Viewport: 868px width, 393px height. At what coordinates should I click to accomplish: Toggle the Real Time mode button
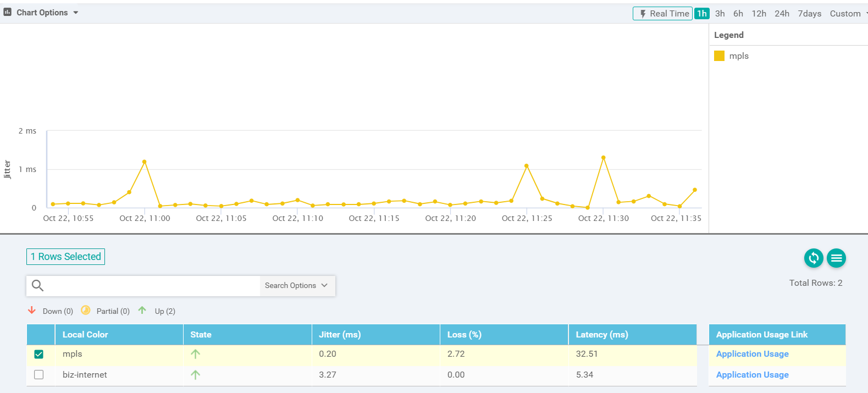point(662,14)
